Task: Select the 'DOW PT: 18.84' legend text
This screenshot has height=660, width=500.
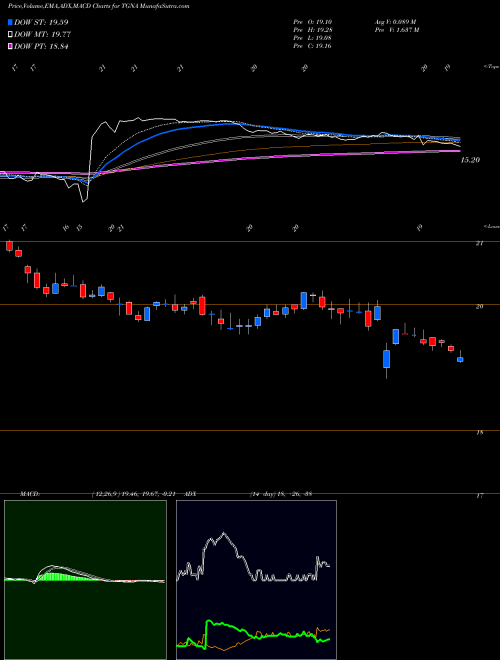Action: (41, 46)
